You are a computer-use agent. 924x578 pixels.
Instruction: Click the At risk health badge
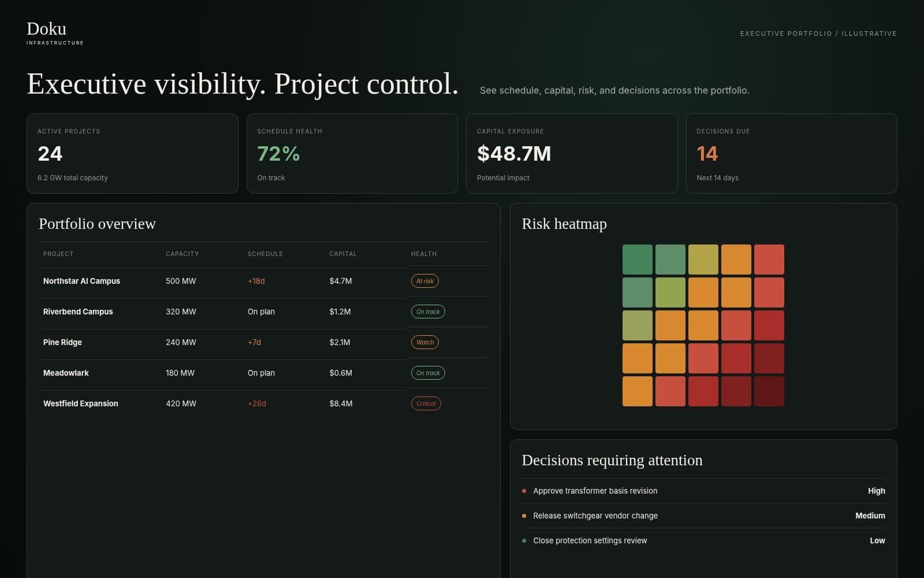(x=425, y=281)
